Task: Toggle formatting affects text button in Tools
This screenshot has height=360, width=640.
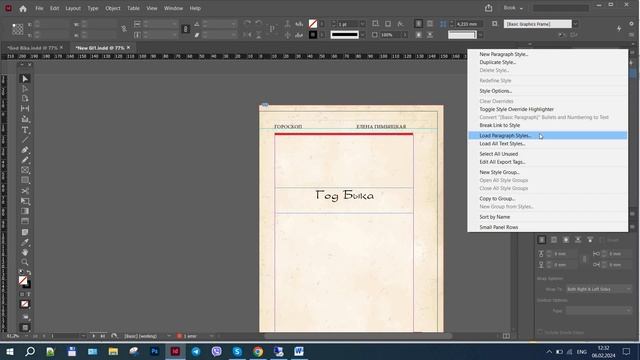Action: click(x=29, y=294)
